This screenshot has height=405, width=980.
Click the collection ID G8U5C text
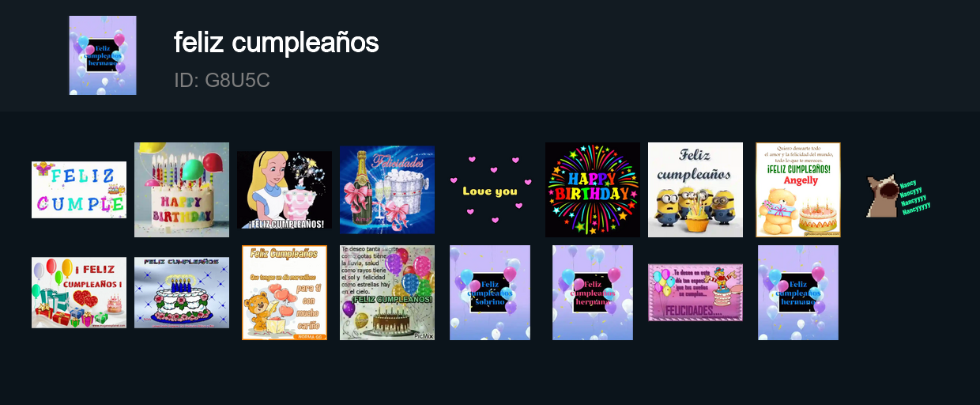[x=222, y=80]
